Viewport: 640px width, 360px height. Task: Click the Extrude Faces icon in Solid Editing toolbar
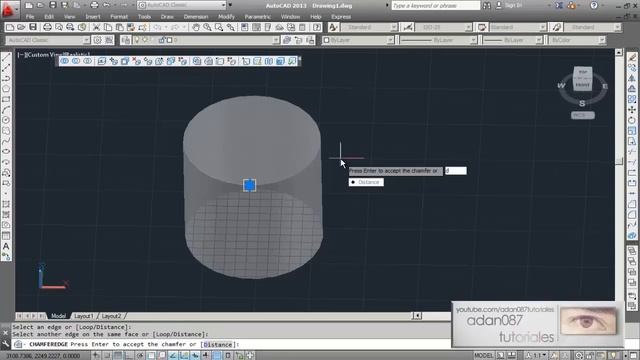click(x=102, y=61)
